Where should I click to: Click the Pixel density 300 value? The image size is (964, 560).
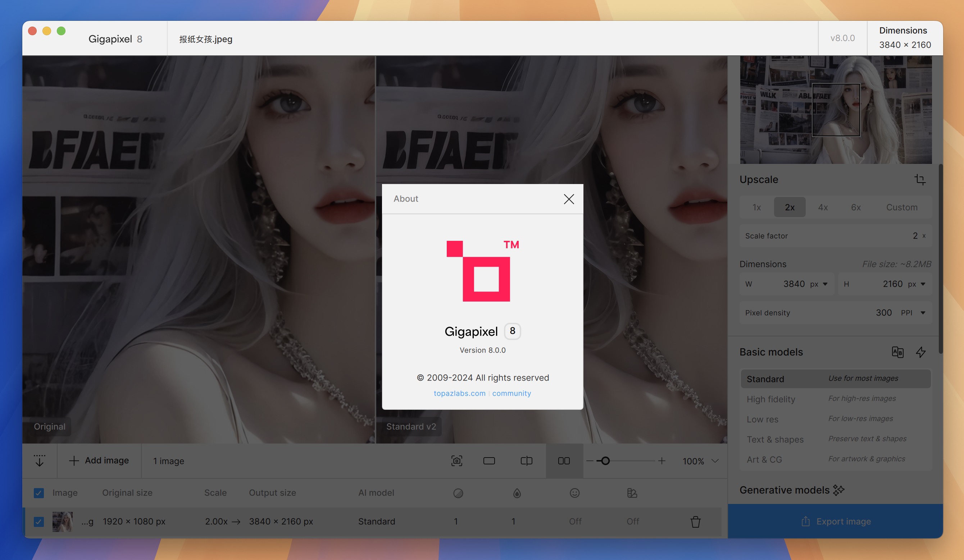(884, 313)
